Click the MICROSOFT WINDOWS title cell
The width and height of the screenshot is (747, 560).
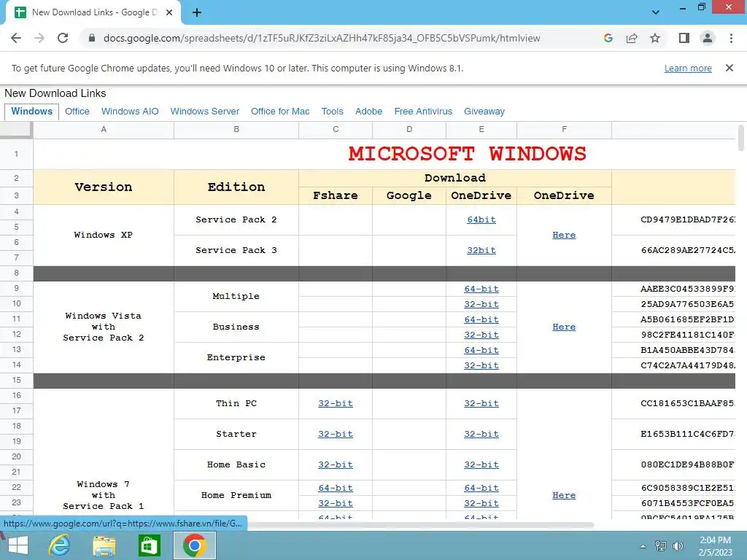point(467,154)
